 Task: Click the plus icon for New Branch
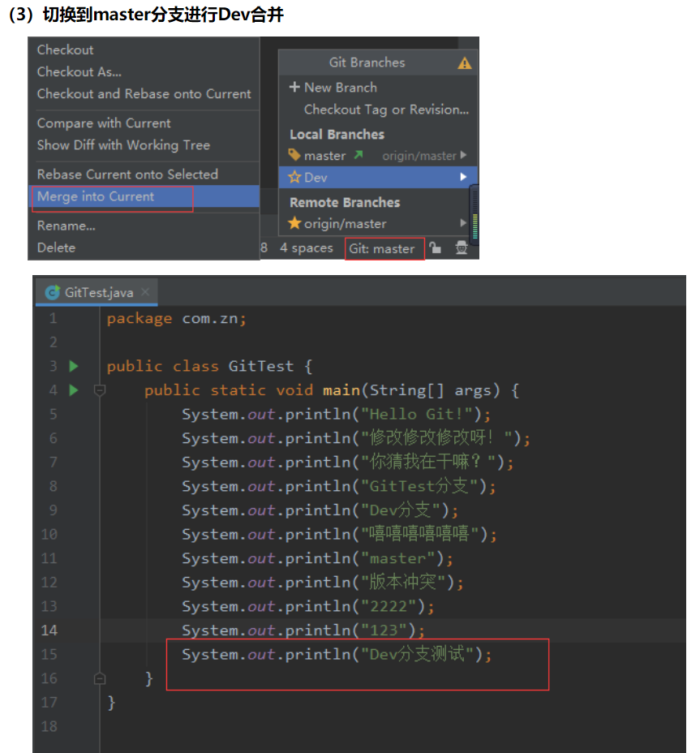pos(294,87)
